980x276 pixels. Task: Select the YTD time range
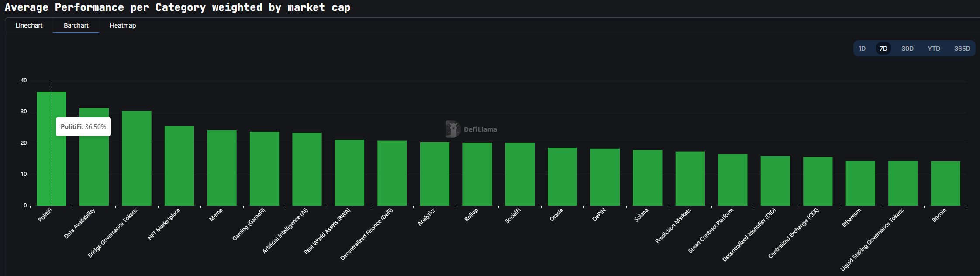934,49
